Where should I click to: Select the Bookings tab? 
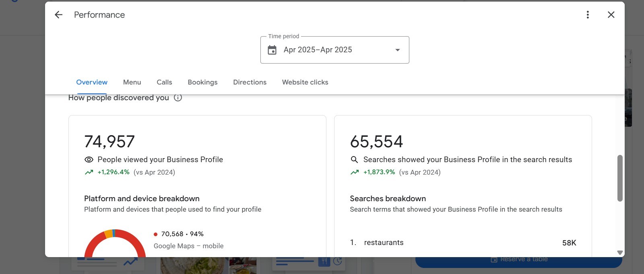click(202, 82)
